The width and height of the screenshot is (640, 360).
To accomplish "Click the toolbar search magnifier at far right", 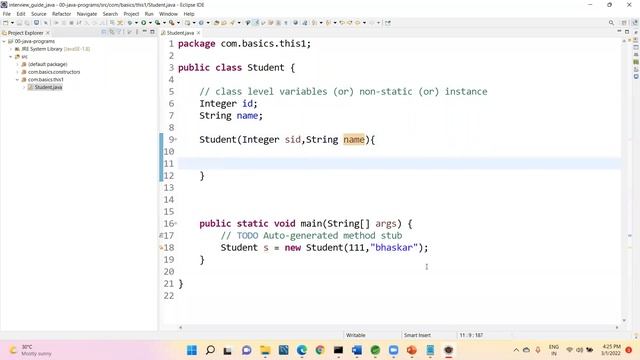I will point(611,23).
